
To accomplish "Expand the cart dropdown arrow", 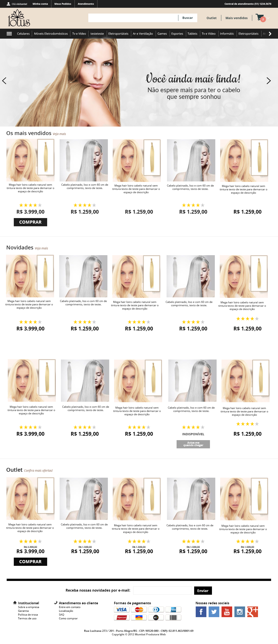I will 268,18.
